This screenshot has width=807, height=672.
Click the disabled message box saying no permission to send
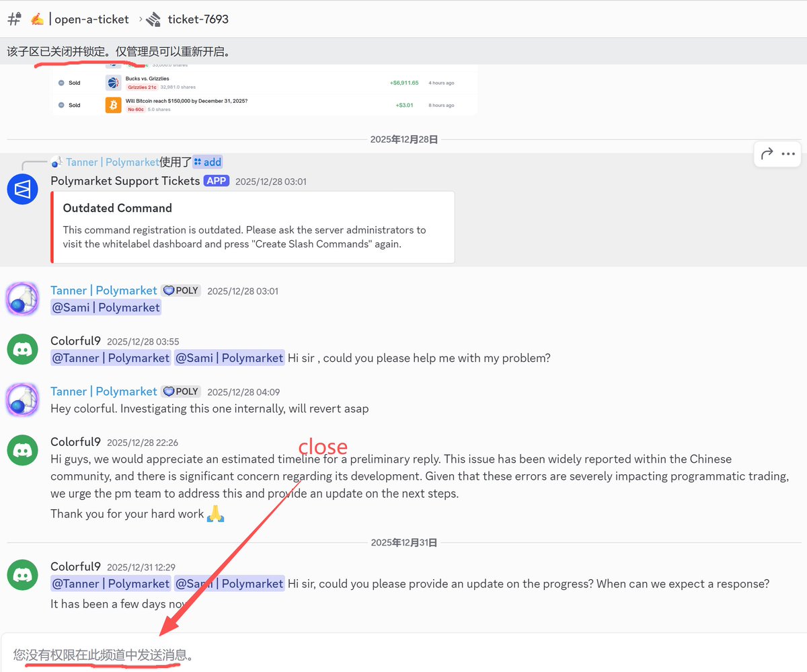coord(403,654)
